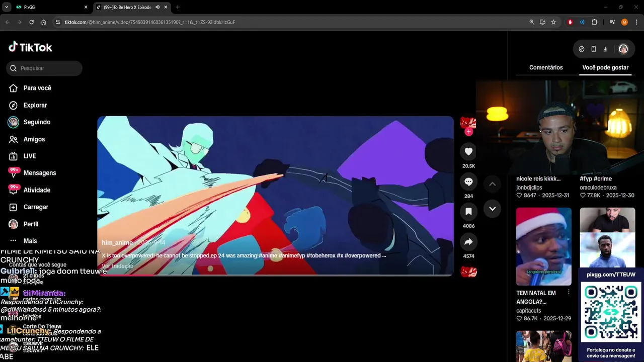Click the browser home button
This screenshot has width=644, height=362.
[x=43, y=22]
